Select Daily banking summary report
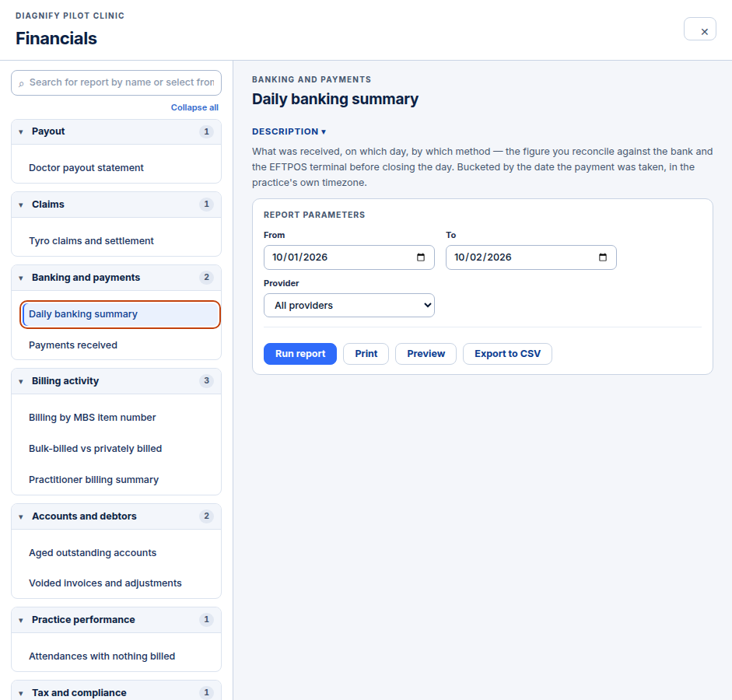Screen dimensions: 732x700 tap(120, 314)
